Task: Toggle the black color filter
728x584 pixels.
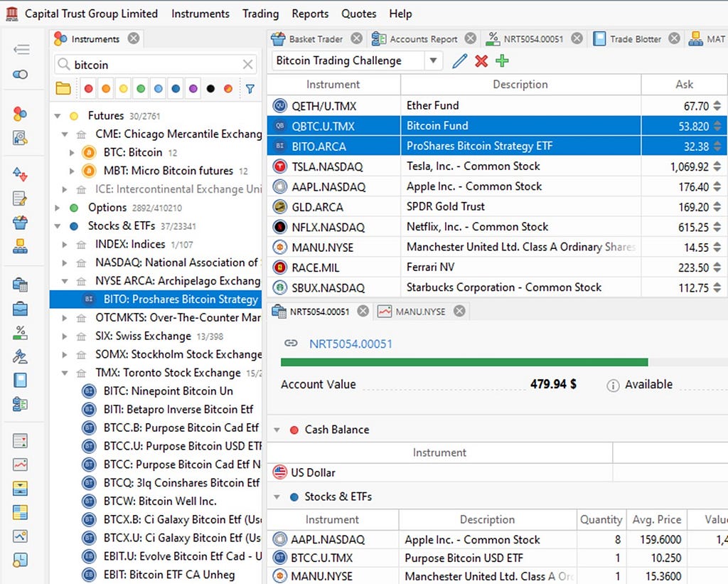Action: click(210, 88)
